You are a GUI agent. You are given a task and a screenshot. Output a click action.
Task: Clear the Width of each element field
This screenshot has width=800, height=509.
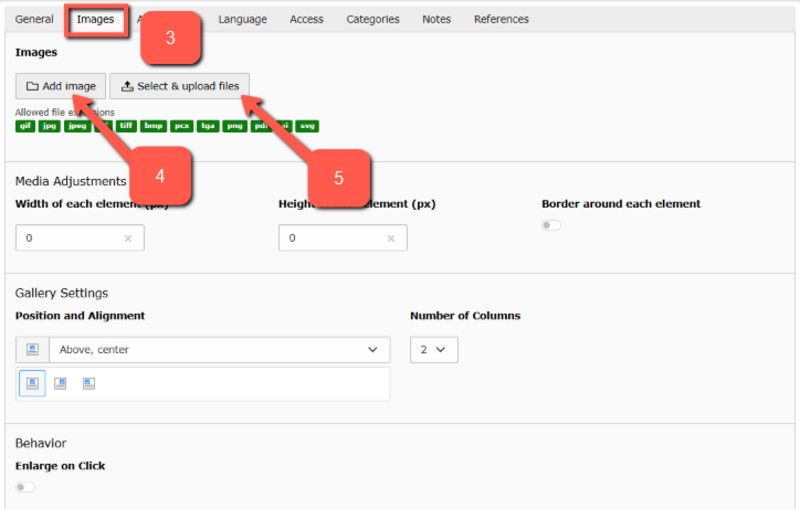(128, 239)
